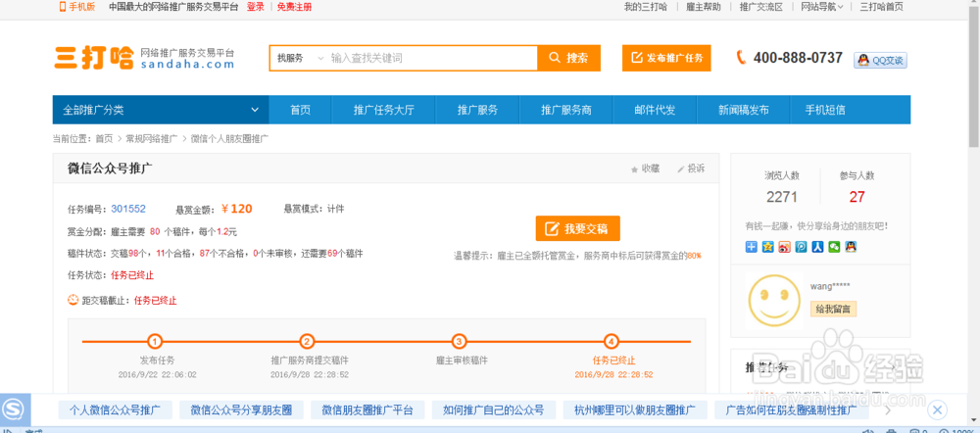Focus the keyword search input field

click(x=432, y=58)
